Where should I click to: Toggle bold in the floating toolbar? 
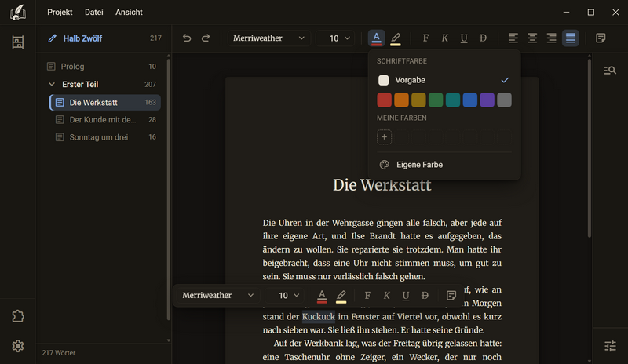pyautogui.click(x=367, y=296)
